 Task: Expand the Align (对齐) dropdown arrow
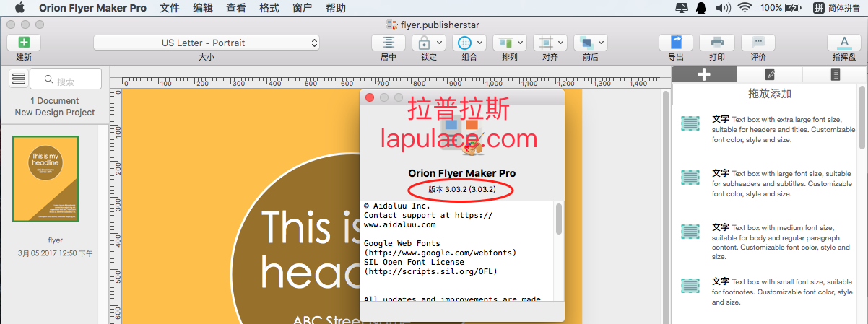point(561,43)
